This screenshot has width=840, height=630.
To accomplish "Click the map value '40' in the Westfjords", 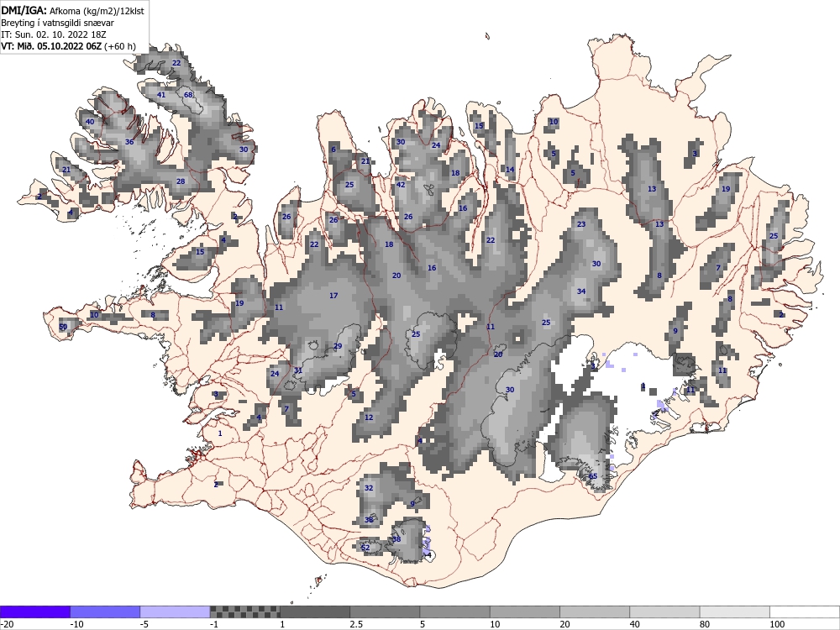I will 90,122.
